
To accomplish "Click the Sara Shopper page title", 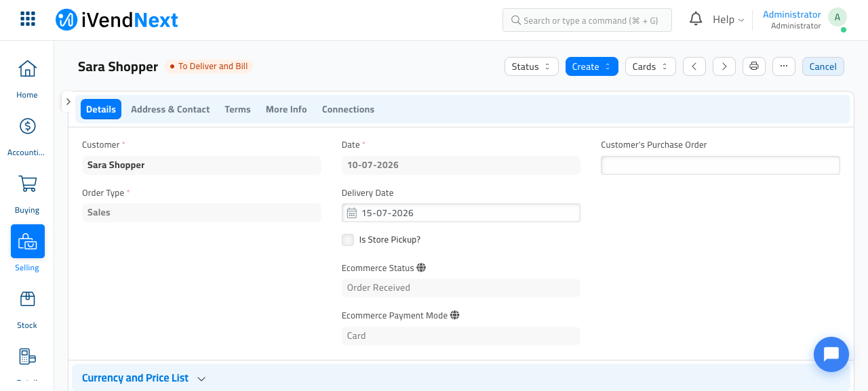I will click(118, 66).
